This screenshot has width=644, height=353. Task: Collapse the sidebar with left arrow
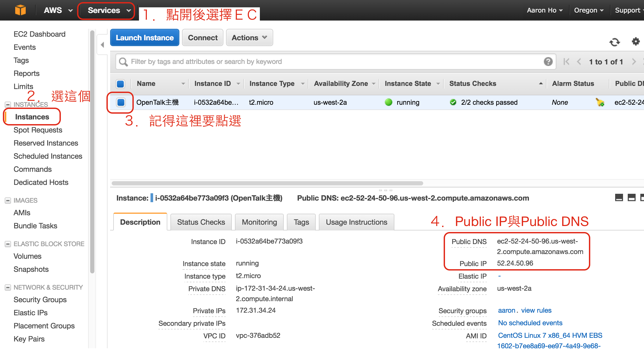(x=103, y=45)
